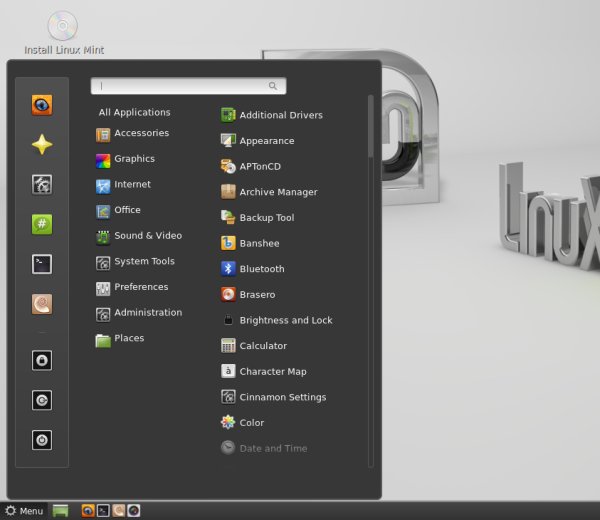
Task: Select the Sound & Video category
Action: point(147,236)
